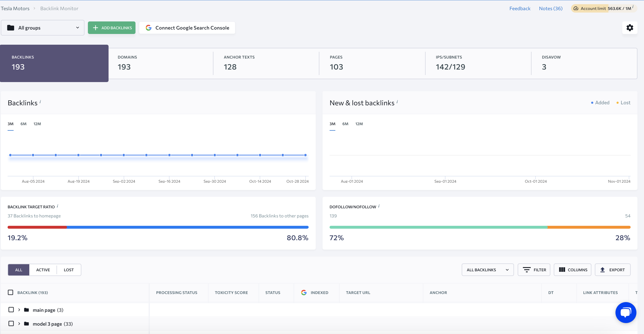Switch New & lost chart to 6M

tap(345, 124)
